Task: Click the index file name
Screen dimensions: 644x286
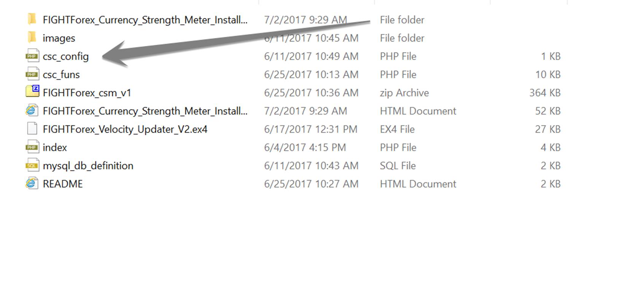Action: [x=55, y=147]
